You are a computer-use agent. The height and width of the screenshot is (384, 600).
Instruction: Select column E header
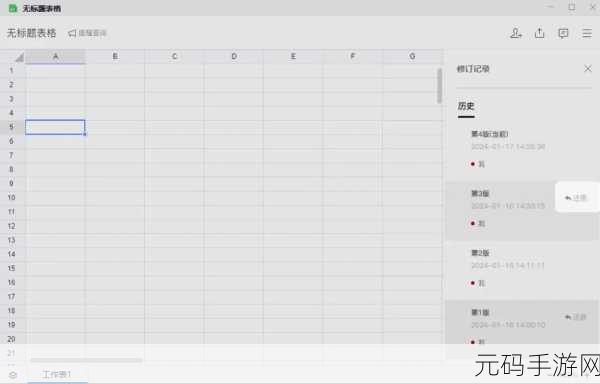click(293, 57)
